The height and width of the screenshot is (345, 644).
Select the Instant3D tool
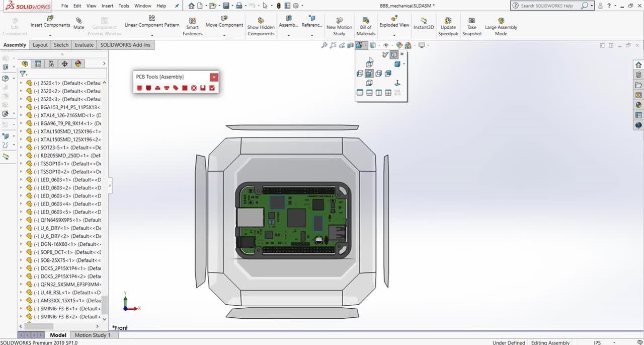pos(424,24)
